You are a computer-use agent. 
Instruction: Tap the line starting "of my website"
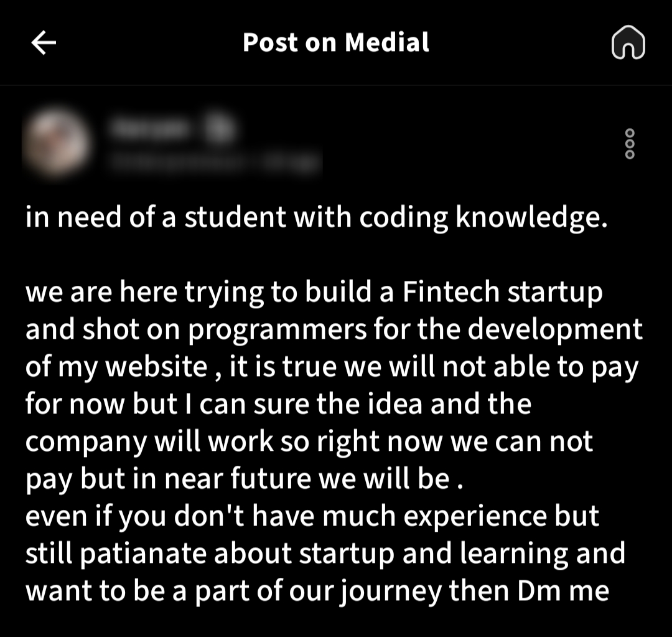point(332,367)
